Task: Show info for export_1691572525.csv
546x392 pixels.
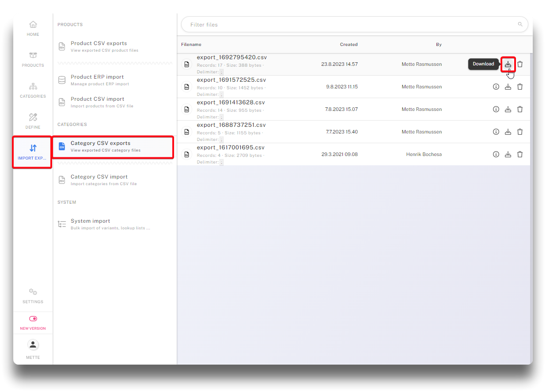Action: (x=496, y=87)
